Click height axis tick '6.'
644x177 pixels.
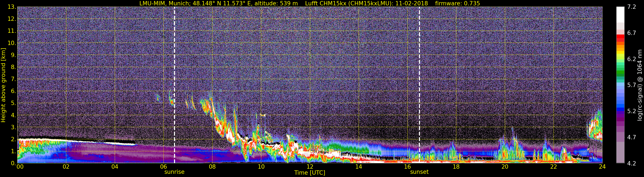pos(13,91)
